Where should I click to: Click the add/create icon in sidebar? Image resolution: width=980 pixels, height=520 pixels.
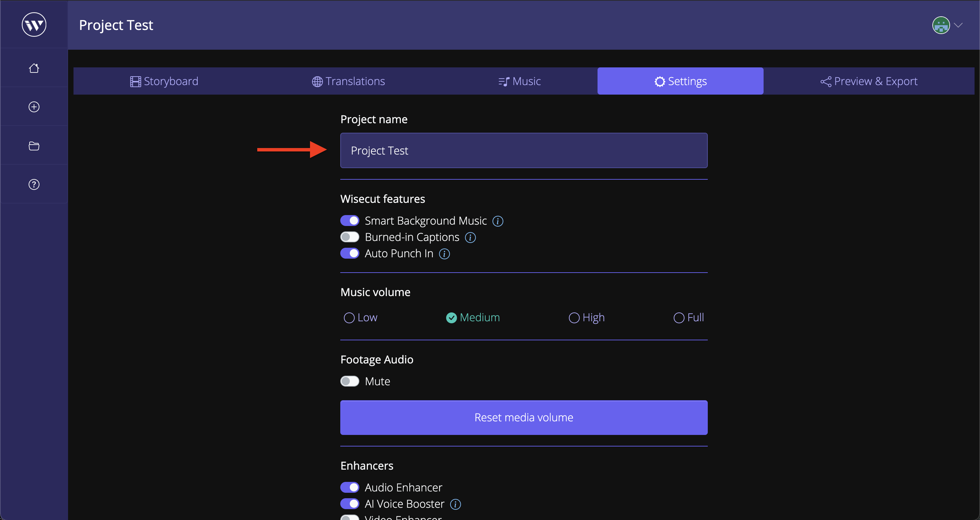[x=34, y=106]
